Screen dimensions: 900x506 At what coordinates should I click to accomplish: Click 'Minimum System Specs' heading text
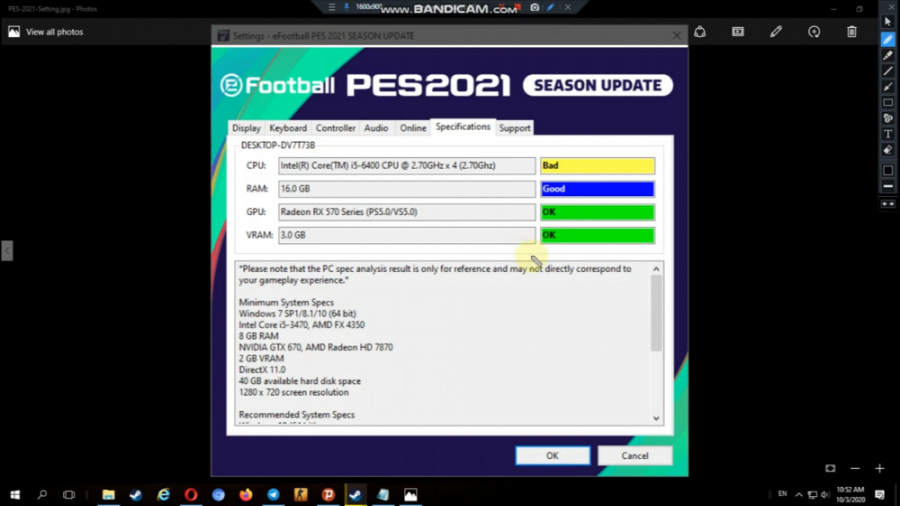click(286, 302)
